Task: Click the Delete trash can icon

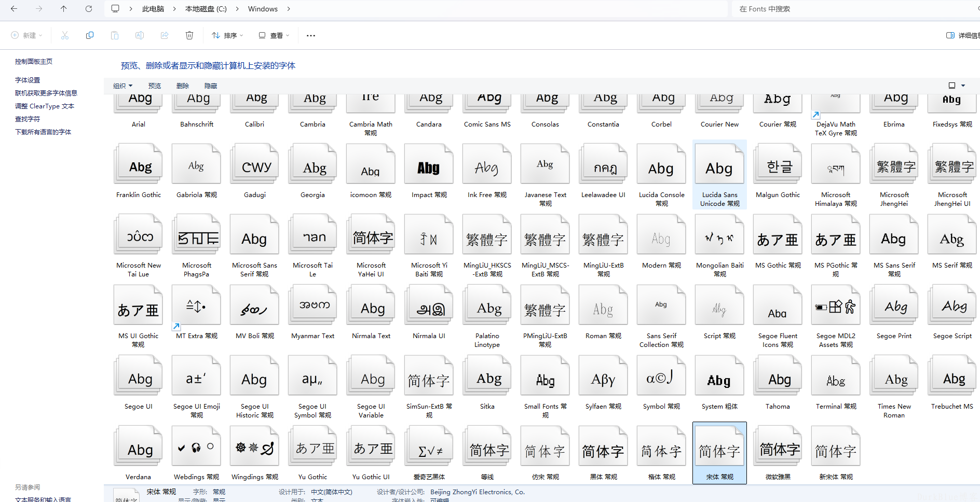Action: [x=189, y=35]
